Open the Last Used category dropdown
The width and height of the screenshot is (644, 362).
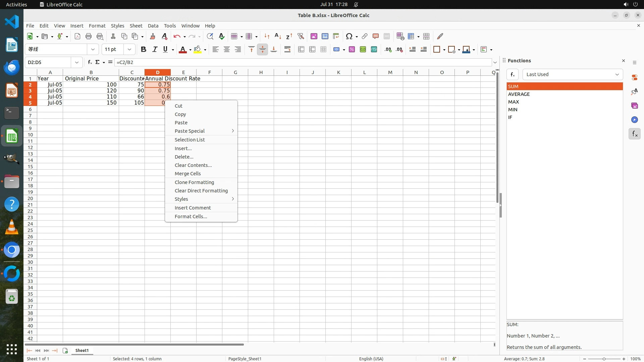(573, 74)
